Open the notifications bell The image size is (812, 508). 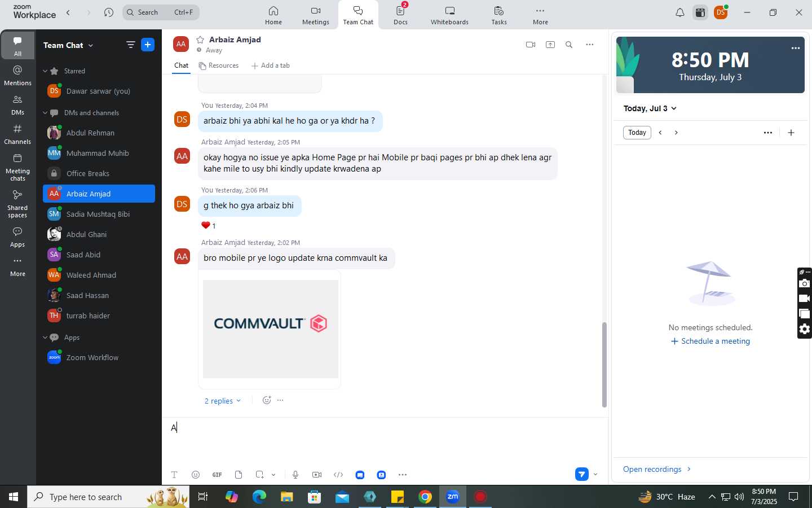pyautogui.click(x=680, y=12)
